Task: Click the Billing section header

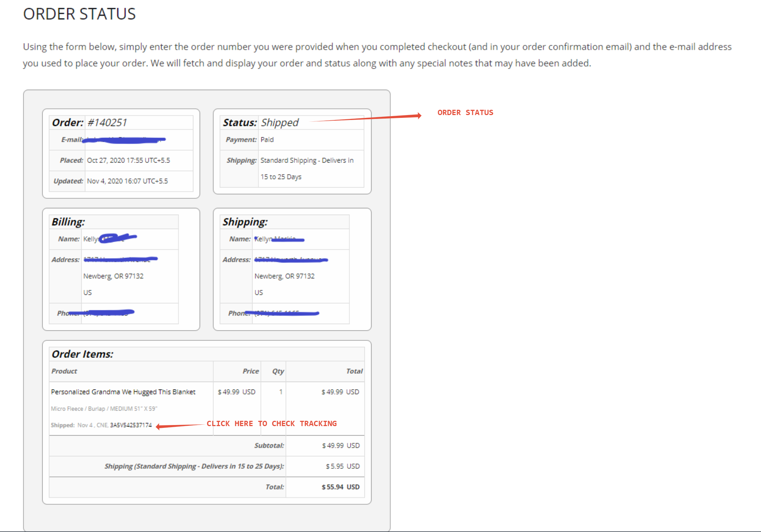Action: [x=68, y=222]
